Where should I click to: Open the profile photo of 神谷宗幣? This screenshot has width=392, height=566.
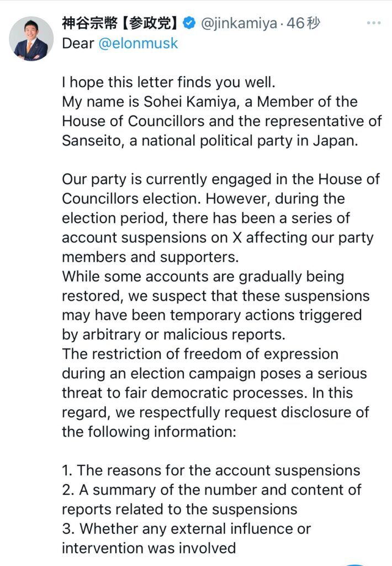pyautogui.click(x=31, y=39)
